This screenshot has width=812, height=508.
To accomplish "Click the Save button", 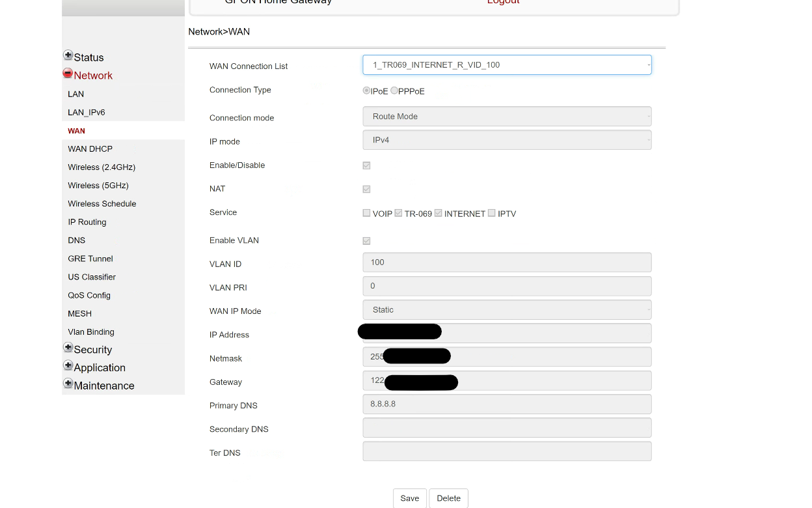I will click(x=409, y=498).
